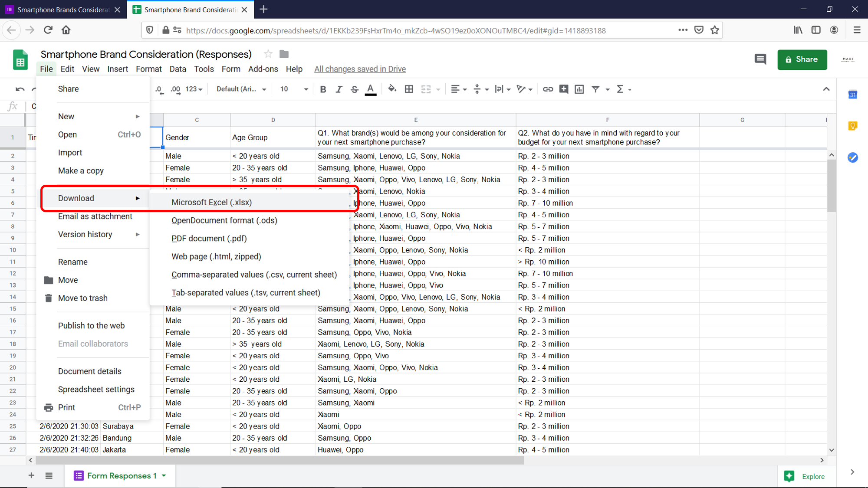Select column F header
Image resolution: width=868 pixels, height=488 pixels.
tap(608, 120)
